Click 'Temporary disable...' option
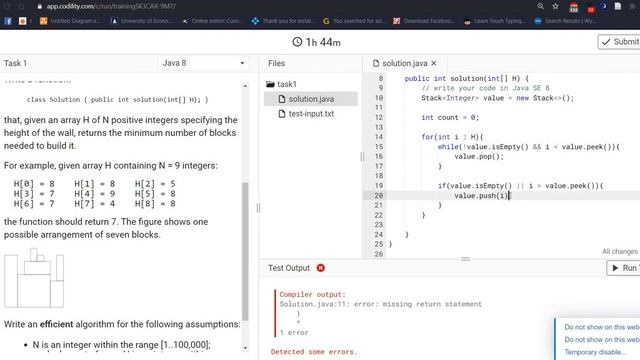Screen dimensions: 640x360 pyautogui.click(x=595, y=352)
